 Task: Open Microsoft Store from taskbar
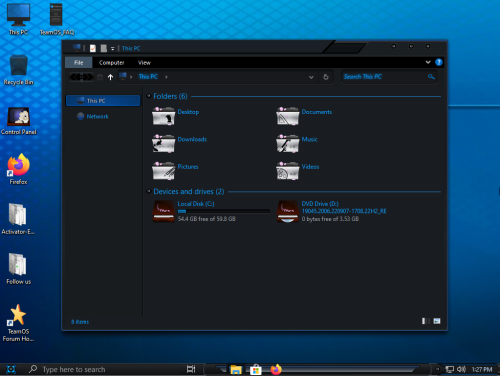point(256,370)
